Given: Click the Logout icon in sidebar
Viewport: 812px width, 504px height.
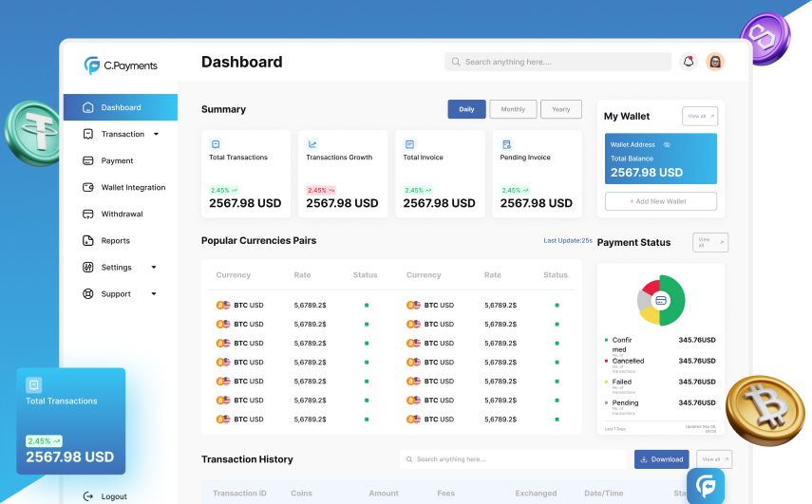Looking at the screenshot, I should click(88, 496).
